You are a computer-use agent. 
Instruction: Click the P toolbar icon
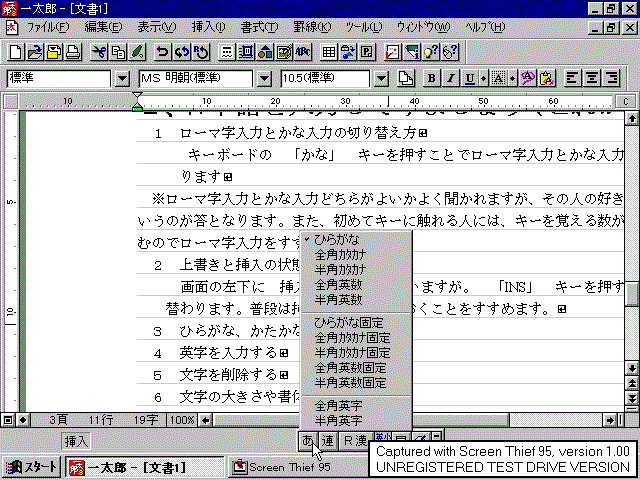pyautogui.click(x=367, y=52)
